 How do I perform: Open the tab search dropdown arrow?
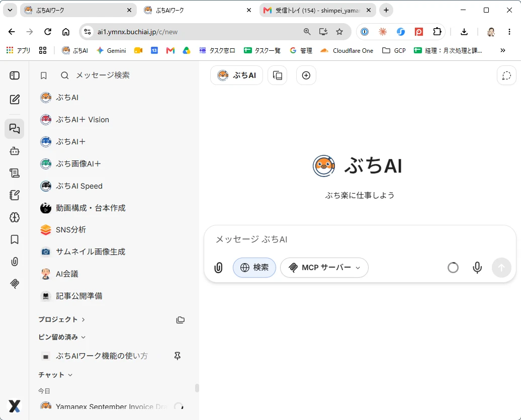point(10,10)
